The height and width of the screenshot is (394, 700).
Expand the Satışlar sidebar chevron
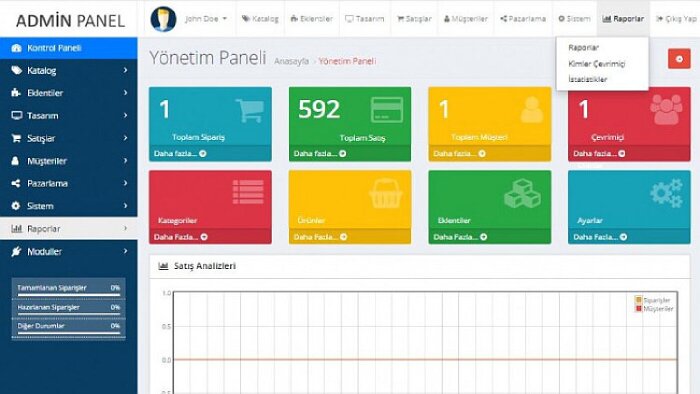pos(125,138)
